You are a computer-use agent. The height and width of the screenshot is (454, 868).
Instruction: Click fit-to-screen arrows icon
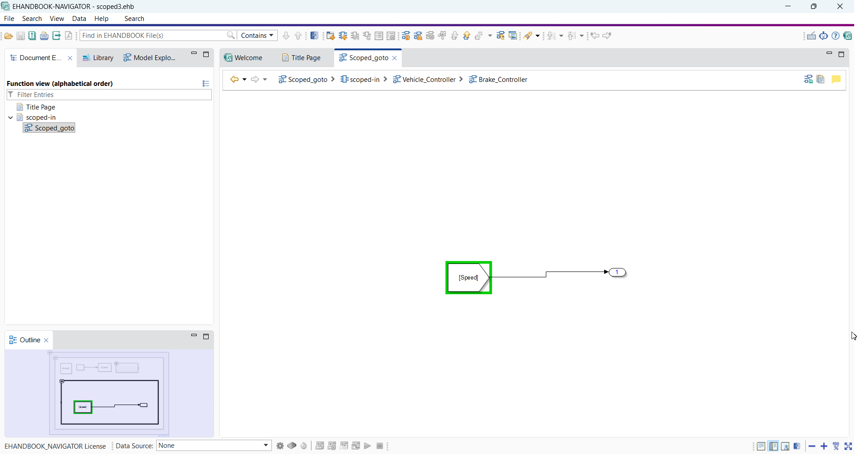click(x=848, y=446)
